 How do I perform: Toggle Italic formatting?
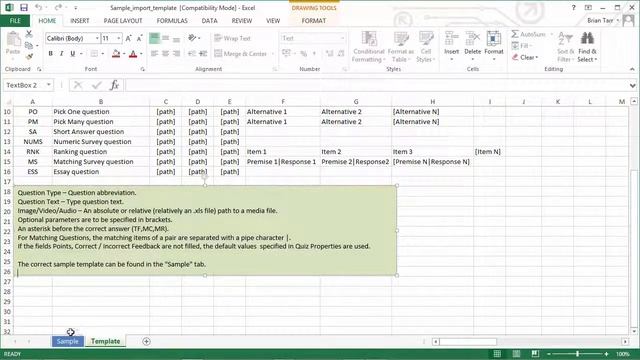coord(61,53)
